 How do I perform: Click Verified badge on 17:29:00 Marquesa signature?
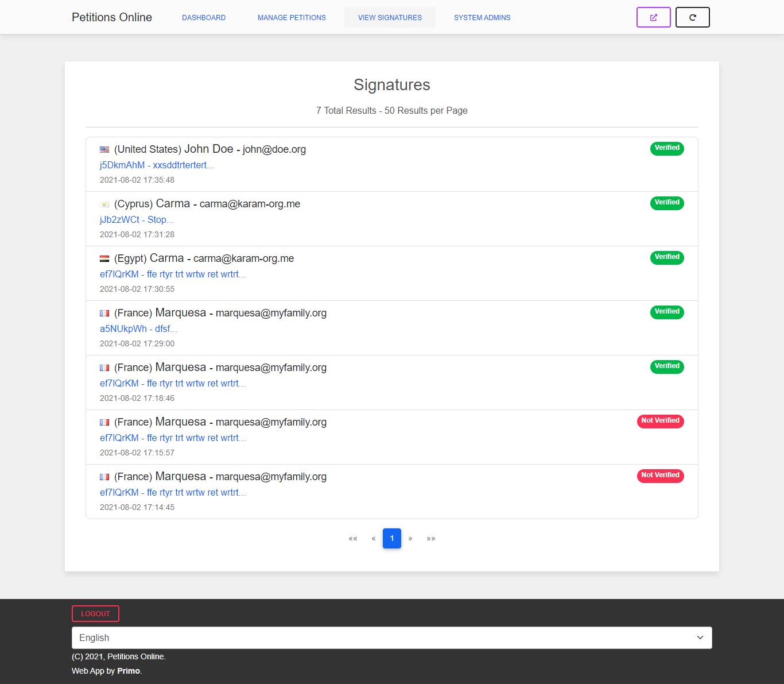point(667,312)
